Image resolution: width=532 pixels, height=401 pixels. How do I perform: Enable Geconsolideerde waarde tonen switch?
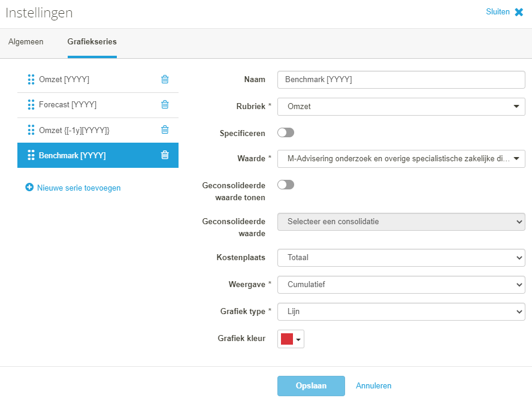click(286, 185)
